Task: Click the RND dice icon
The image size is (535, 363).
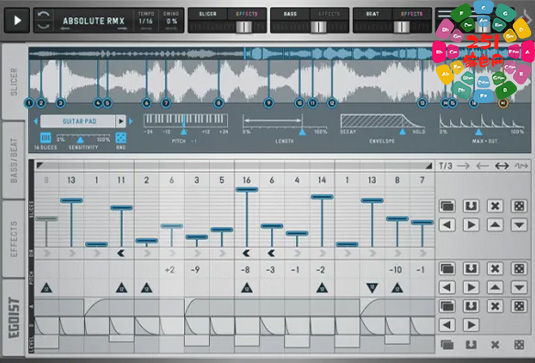Action: pos(121,138)
